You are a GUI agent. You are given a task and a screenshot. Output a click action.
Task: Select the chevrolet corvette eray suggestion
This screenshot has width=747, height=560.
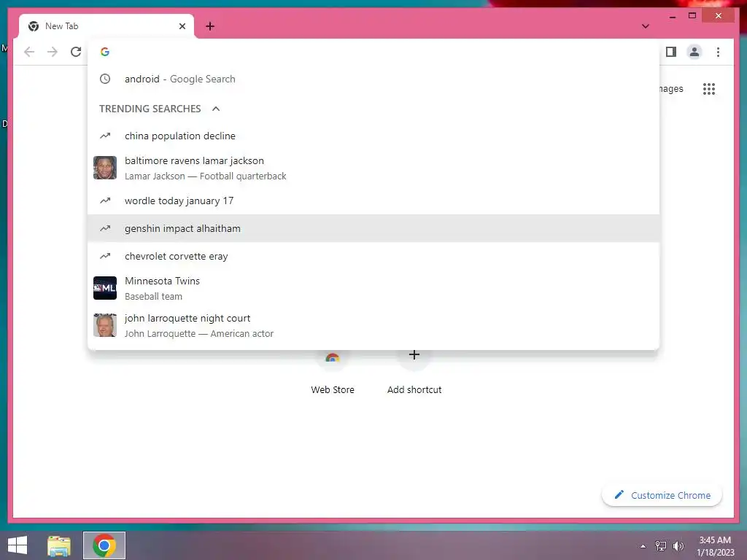tap(373, 256)
